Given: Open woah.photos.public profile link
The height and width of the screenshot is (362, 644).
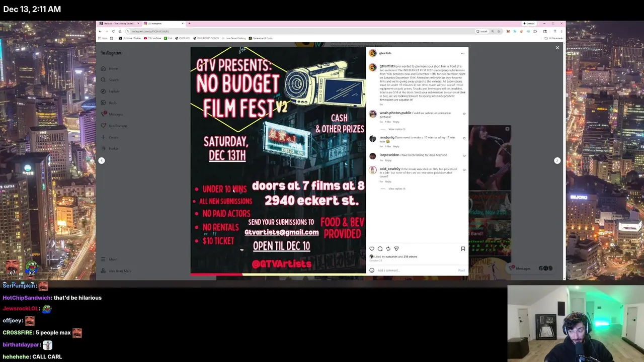Looking at the screenshot, I should pos(395,113).
